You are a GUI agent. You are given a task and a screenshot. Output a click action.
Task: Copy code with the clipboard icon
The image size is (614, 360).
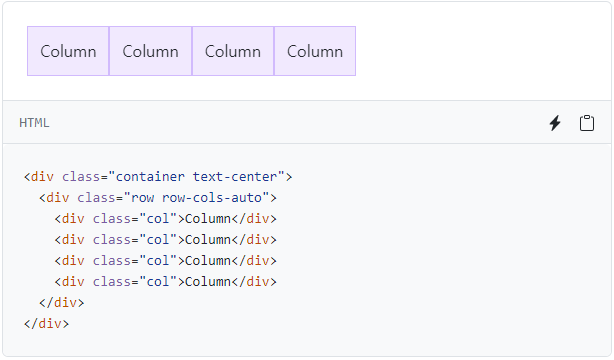point(587,123)
